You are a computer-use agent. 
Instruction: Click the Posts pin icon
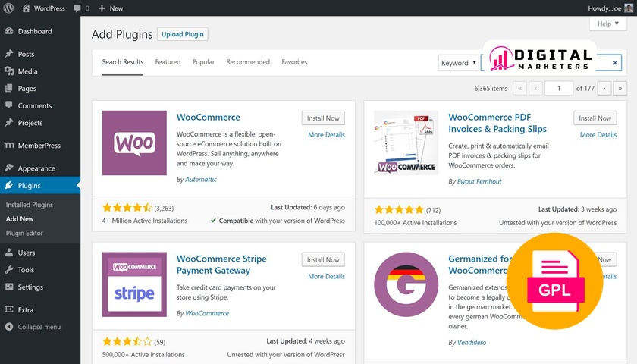coord(9,54)
